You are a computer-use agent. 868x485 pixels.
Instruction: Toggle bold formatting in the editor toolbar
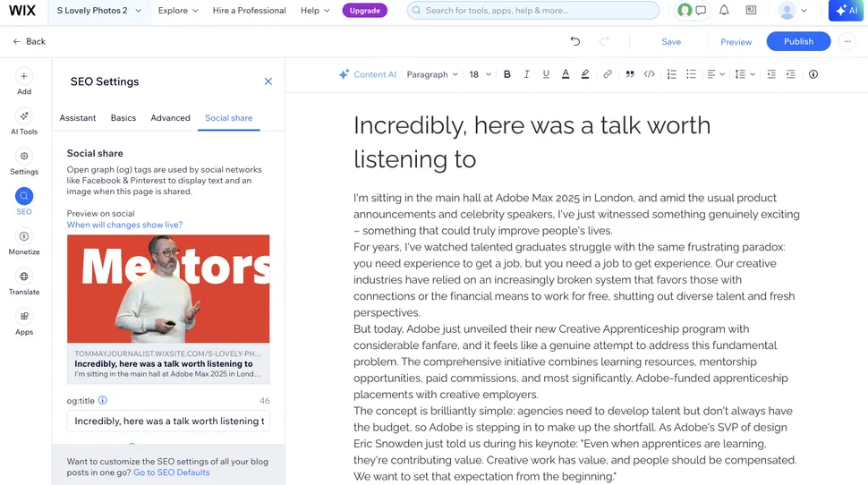coord(507,74)
